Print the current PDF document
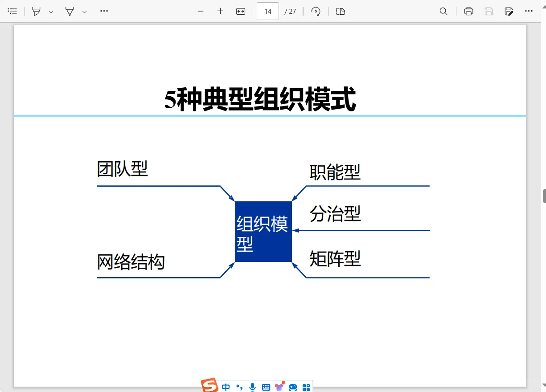This screenshot has width=546, height=392. point(468,11)
